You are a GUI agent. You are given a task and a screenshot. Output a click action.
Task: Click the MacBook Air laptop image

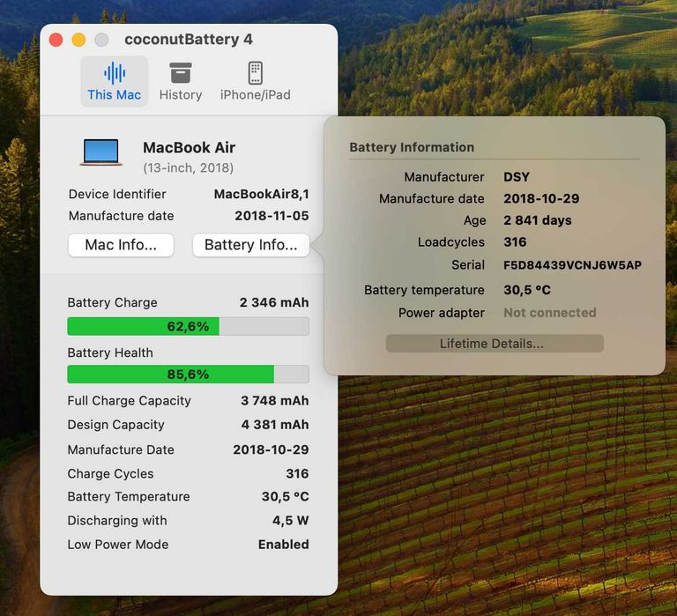point(101,152)
